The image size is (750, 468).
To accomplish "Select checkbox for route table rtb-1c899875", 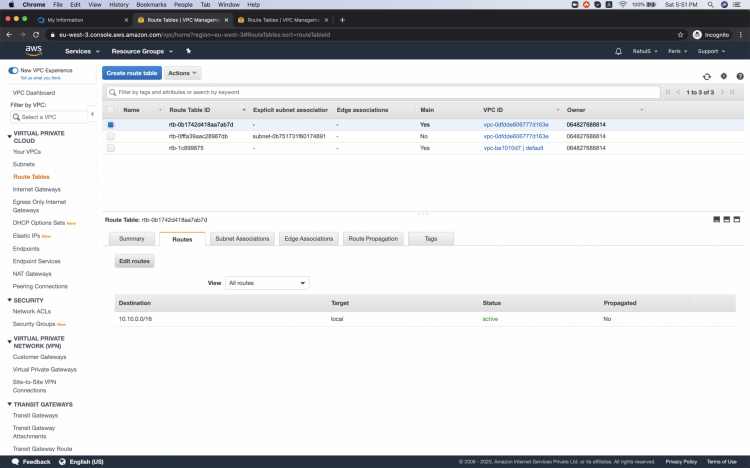I will 111,148.
